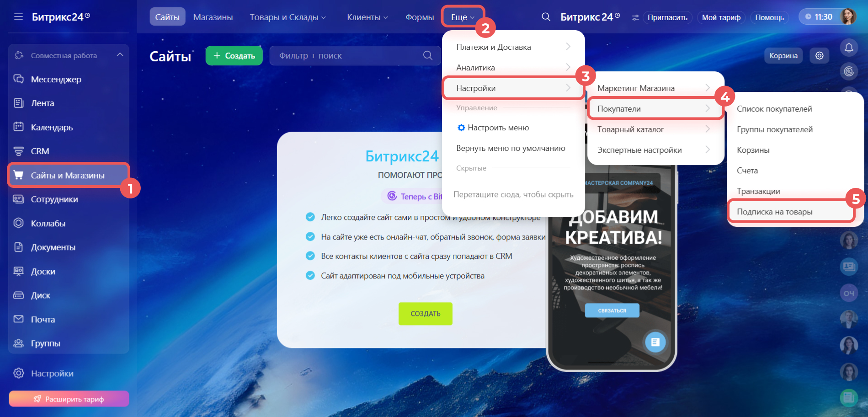
Task: Click the search magnifier in top bar
Action: 546,17
